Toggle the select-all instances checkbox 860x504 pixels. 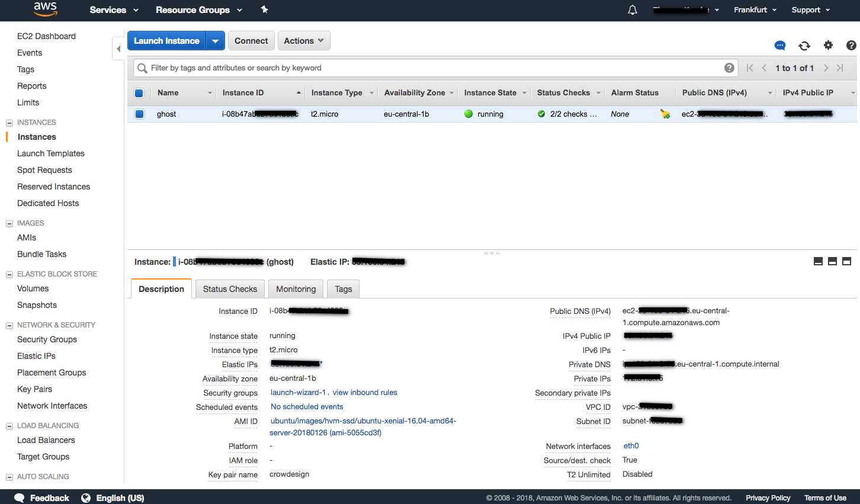(139, 93)
